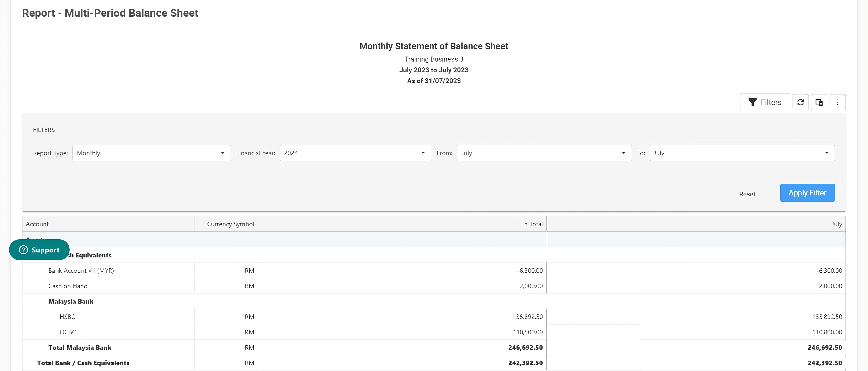Image resolution: width=868 pixels, height=371 pixels.
Task: Open the Filters panel button
Action: tap(764, 102)
